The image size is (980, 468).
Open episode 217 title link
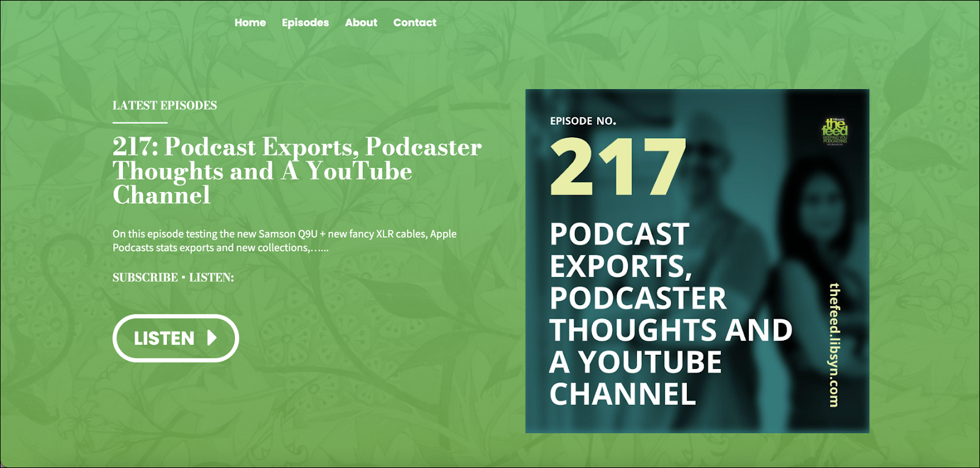297,171
